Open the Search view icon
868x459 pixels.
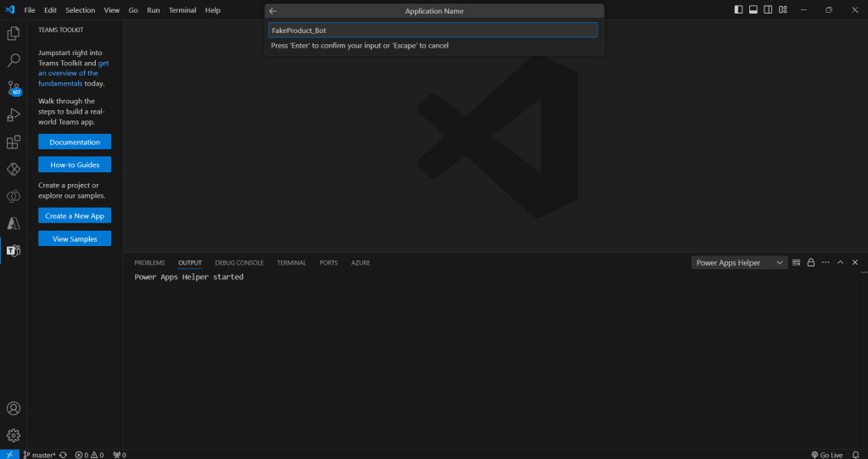click(14, 61)
